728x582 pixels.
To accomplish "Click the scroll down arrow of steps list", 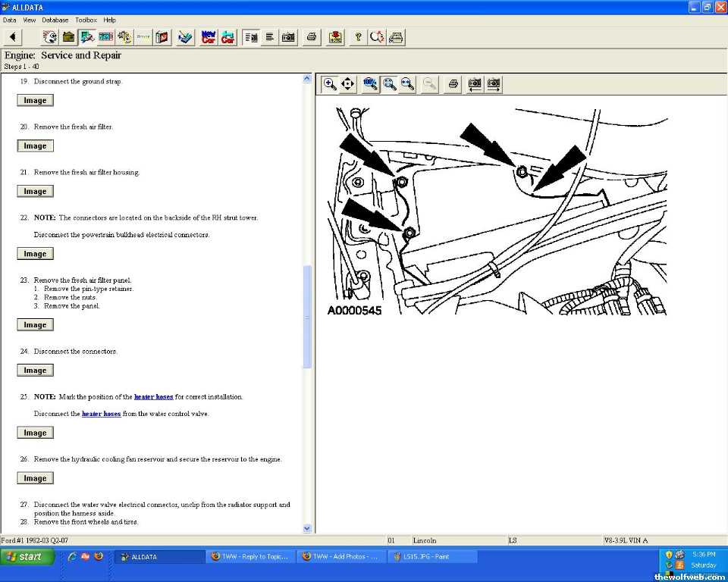I will click(x=307, y=528).
